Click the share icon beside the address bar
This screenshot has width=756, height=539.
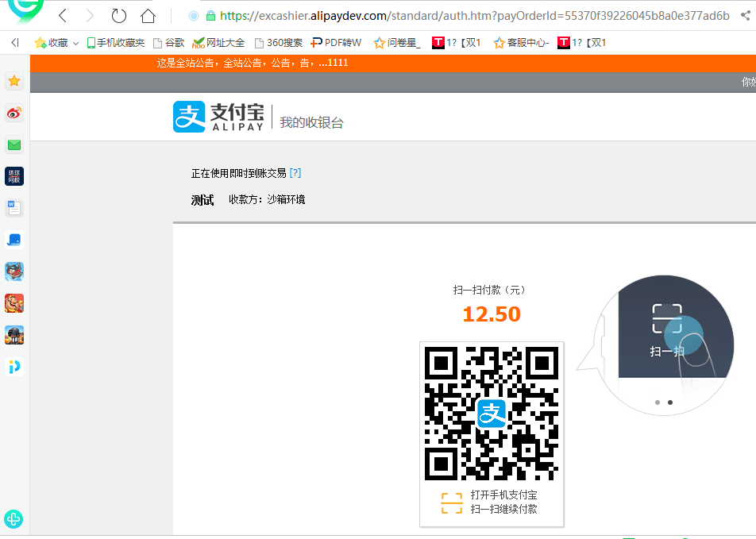tap(745, 14)
